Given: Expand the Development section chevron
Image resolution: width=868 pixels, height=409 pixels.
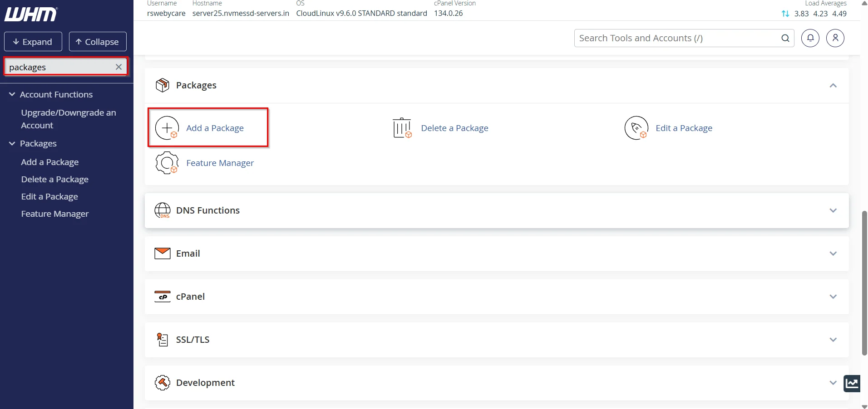Looking at the screenshot, I should click(x=833, y=383).
